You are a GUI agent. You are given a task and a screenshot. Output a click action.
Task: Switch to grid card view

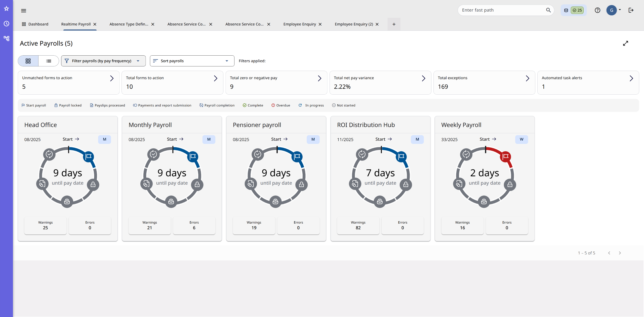(x=28, y=61)
